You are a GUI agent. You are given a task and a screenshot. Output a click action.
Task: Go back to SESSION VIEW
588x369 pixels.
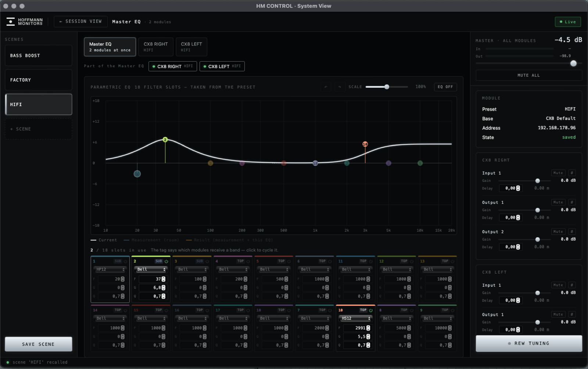pyautogui.click(x=80, y=22)
